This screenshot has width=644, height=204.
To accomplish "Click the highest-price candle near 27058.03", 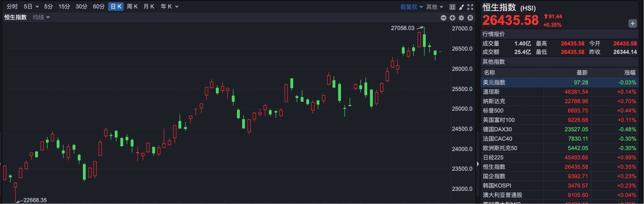I will pyautogui.click(x=425, y=40).
